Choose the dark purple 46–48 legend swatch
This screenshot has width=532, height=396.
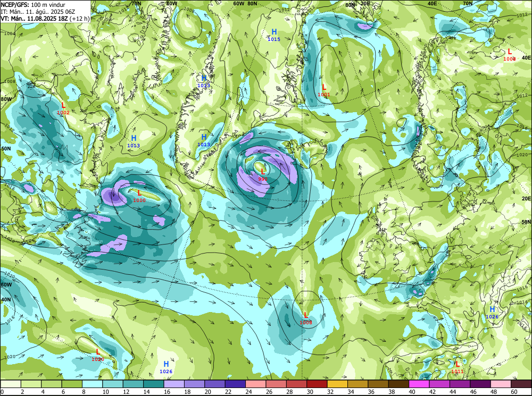480,384
